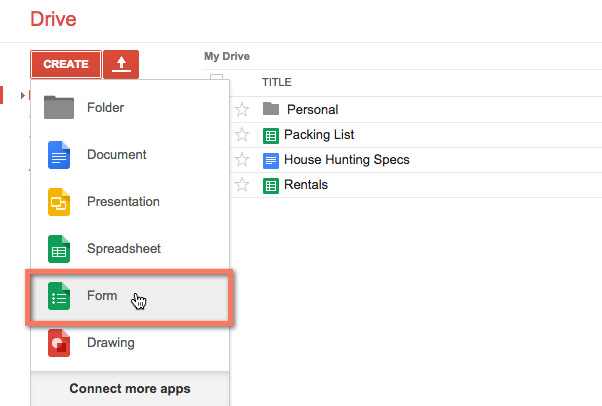Open the House Hunting Specs document
Viewport: 602px width, 406px height.
(346, 160)
